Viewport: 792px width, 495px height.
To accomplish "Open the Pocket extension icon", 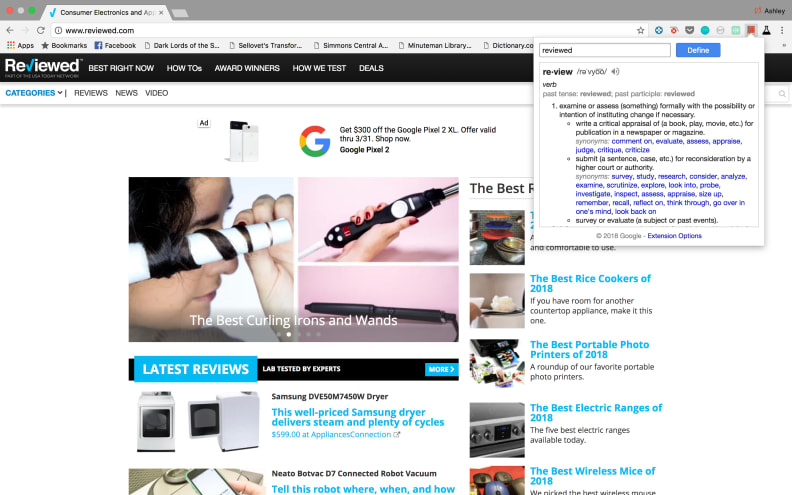I will [x=689, y=30].
